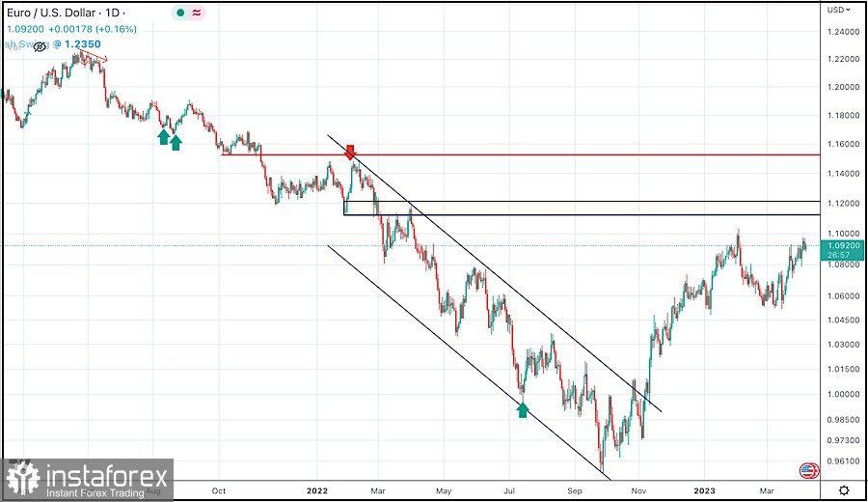Image resolution: width=868 pixels, height=502 pixels.
Task: Toggle the crossed-eye indicator visibility icon
Action: click(x=40, y=47)
